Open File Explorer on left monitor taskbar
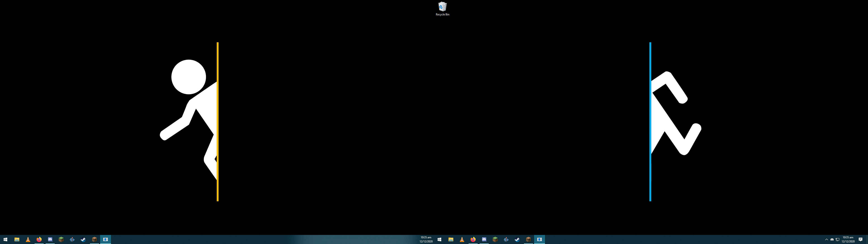The image size is (868, 244). coord(17,240)
